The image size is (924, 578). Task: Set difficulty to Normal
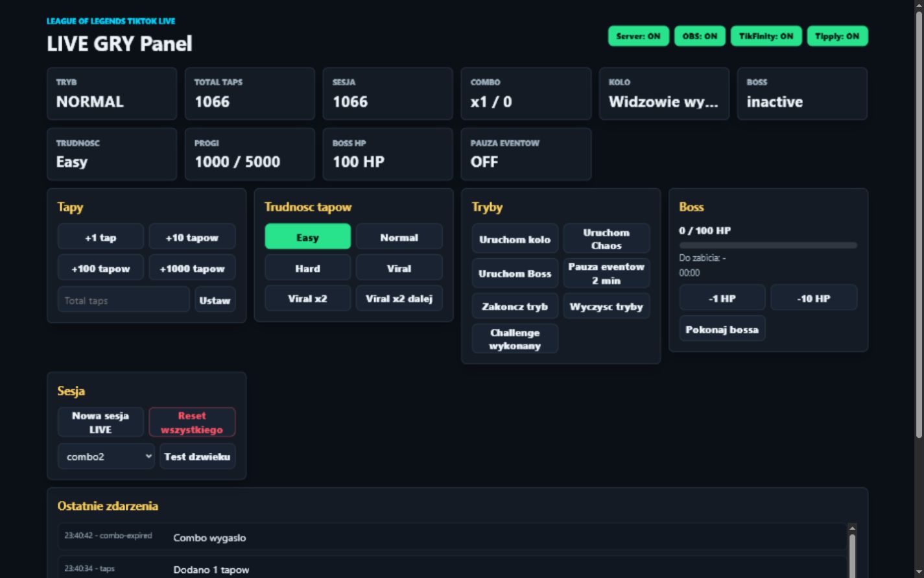point(399,237)
